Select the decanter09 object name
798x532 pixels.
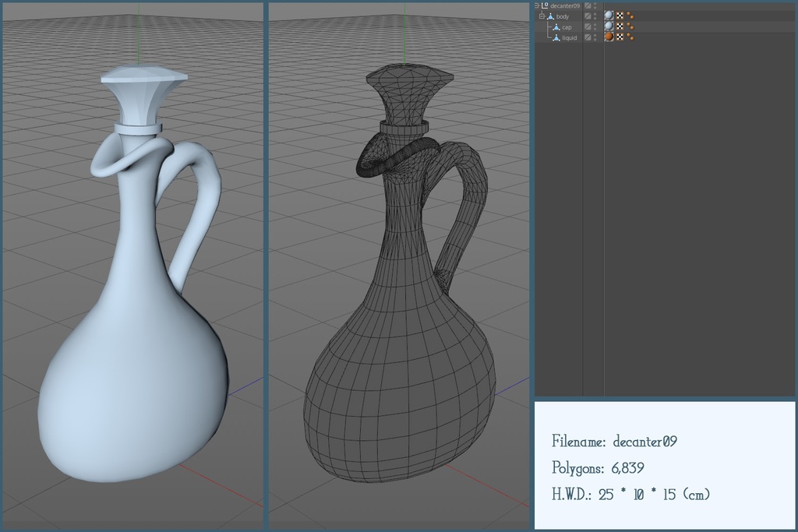[565, 5]
